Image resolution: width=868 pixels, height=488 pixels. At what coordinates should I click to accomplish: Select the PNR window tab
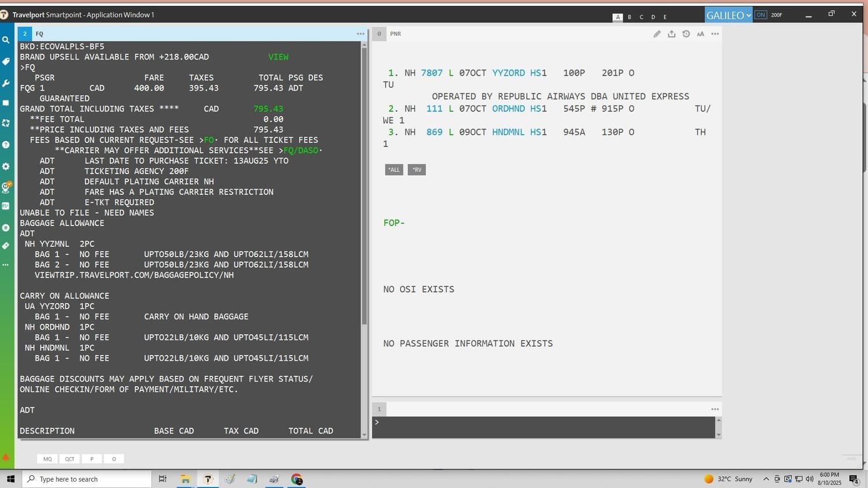[379, 34]
